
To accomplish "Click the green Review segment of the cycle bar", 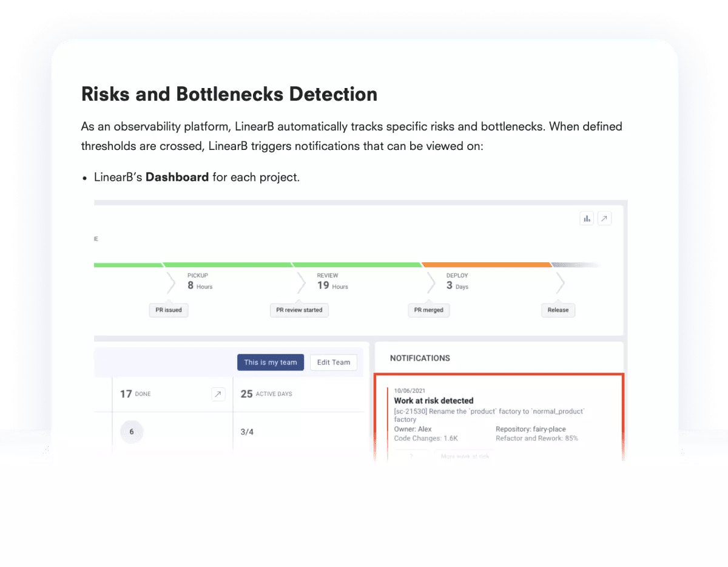I will [x=357, y=265].
